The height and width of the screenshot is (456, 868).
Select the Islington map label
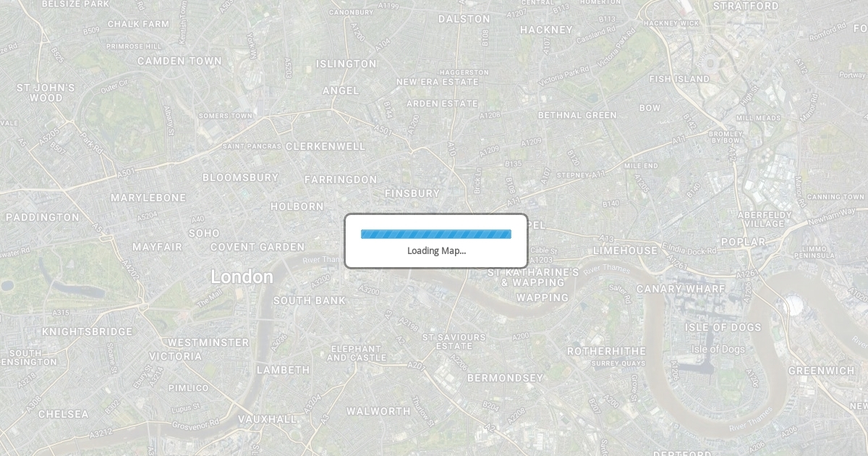[346, 64]
